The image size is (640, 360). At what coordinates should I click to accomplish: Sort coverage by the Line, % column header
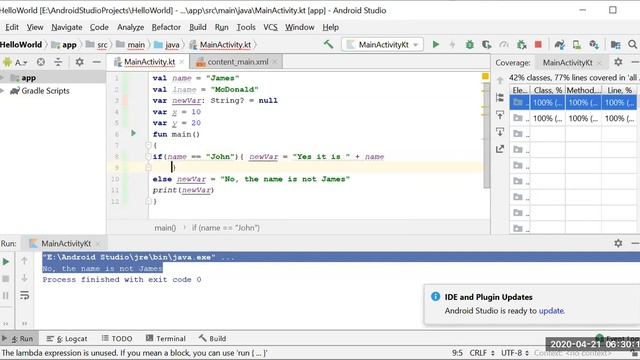[619, 90]
